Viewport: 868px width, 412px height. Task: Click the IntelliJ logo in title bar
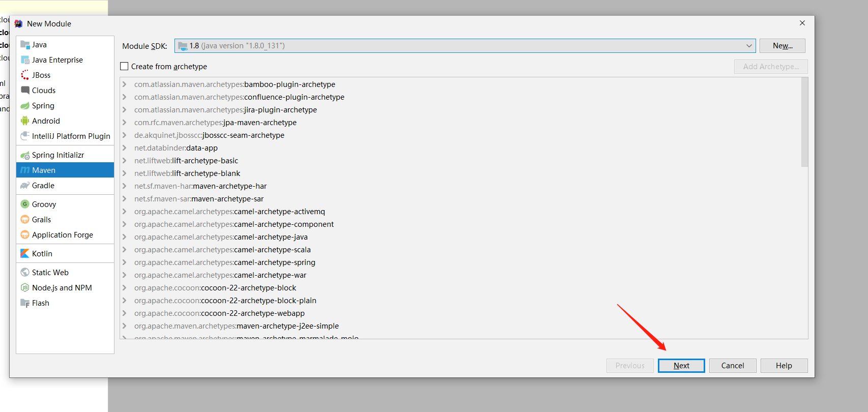pyautogui.click(x=18, y=24)
